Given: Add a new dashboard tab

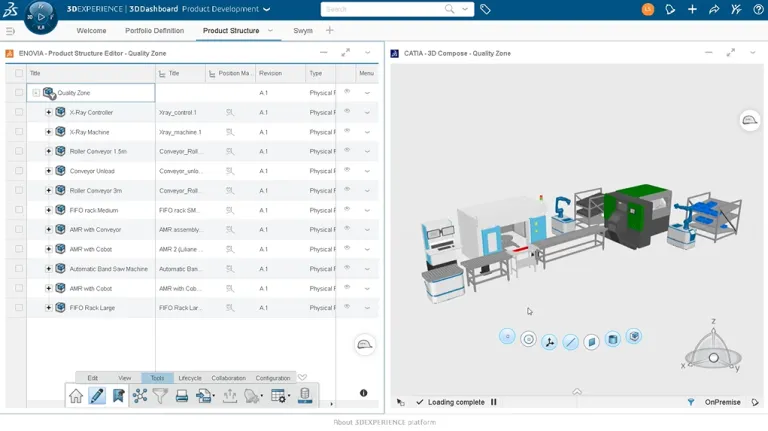Looking at the screenshot, I should (330, 30).
